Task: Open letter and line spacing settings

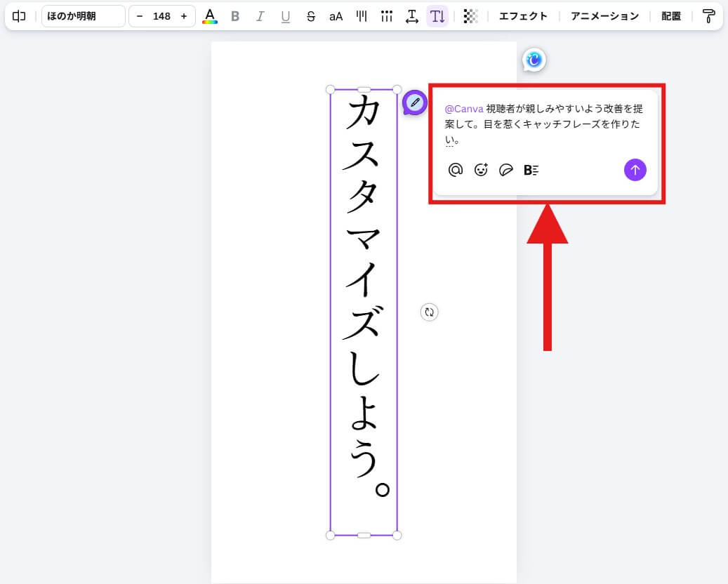Action: coord(412,16)
